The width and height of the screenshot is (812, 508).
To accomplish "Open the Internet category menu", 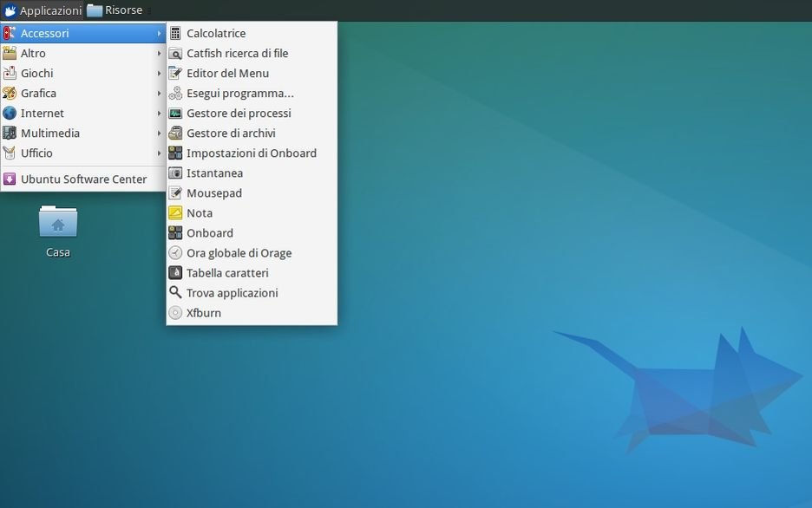I will (x=43, y=113).
